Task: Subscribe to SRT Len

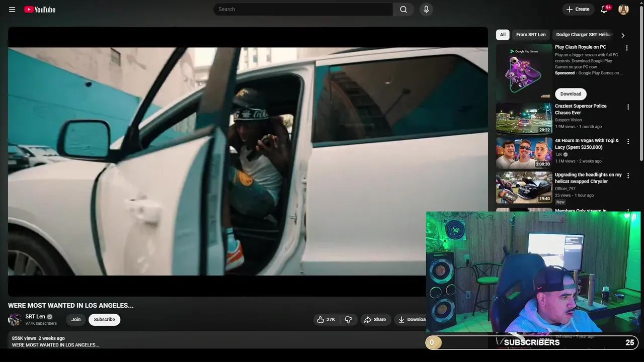Action: [x=104, y=320]
